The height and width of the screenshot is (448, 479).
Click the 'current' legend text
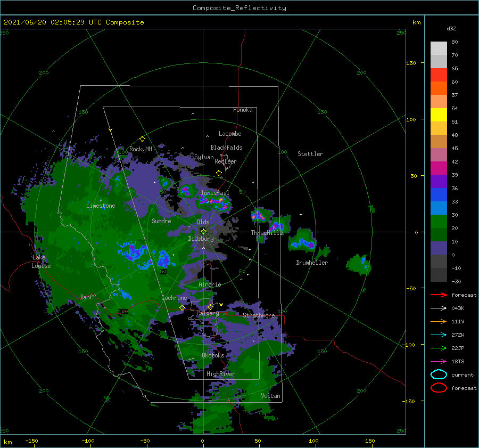point(463,374)
